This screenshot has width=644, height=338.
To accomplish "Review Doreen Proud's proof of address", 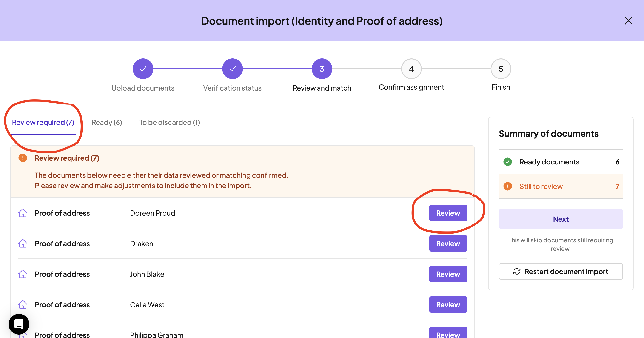I will point(448,213).
